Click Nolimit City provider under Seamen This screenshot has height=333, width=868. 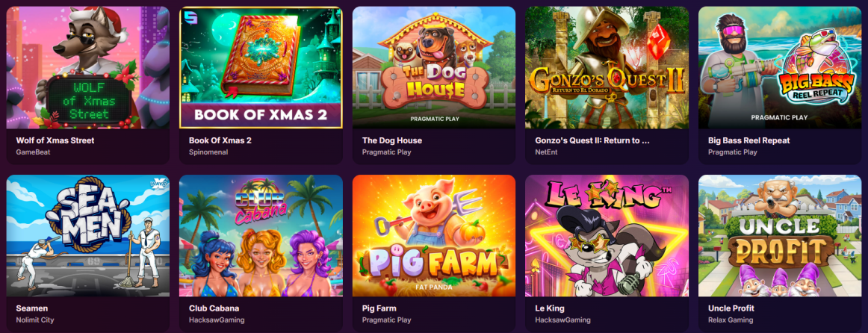point(35,320)
